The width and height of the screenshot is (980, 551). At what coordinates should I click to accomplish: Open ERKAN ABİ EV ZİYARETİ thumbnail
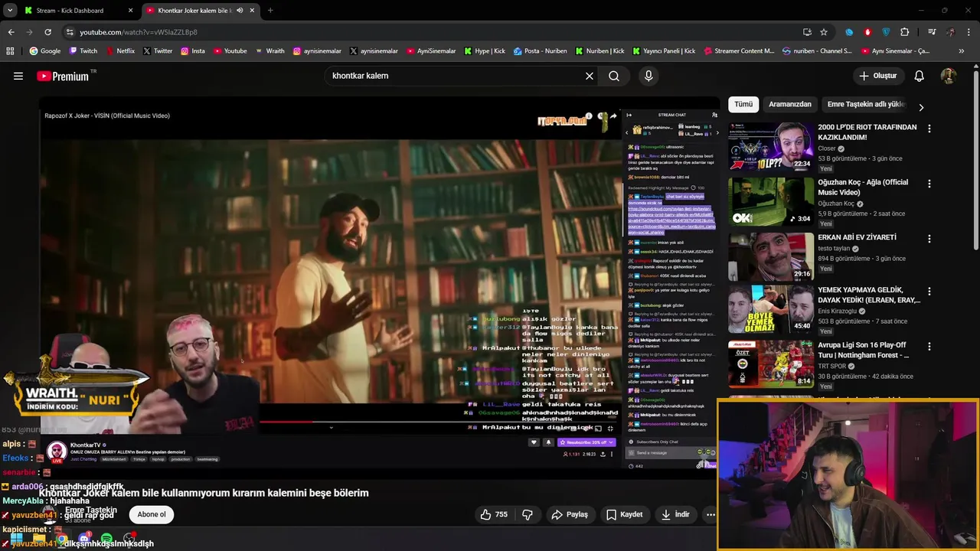(x=771, y=256)
